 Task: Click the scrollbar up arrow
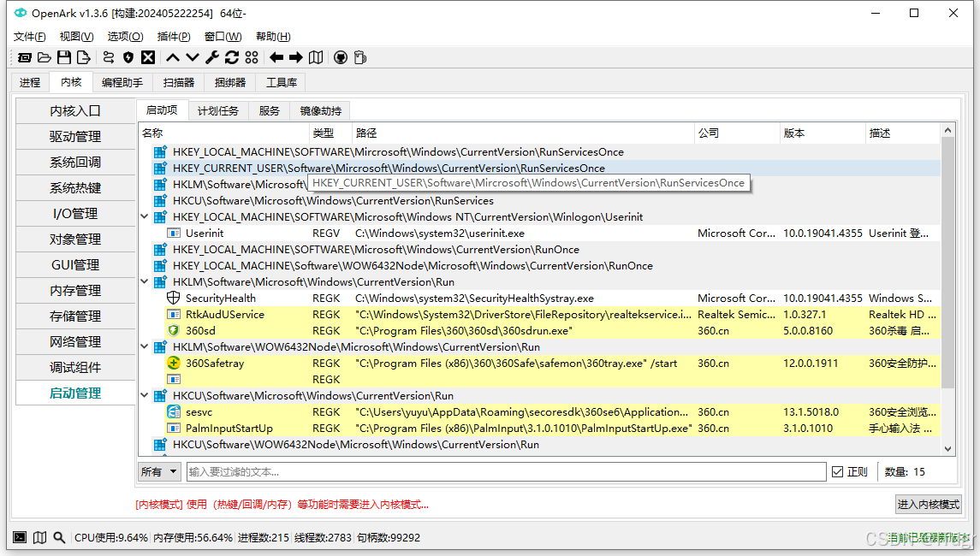click(x=947, y=130)
